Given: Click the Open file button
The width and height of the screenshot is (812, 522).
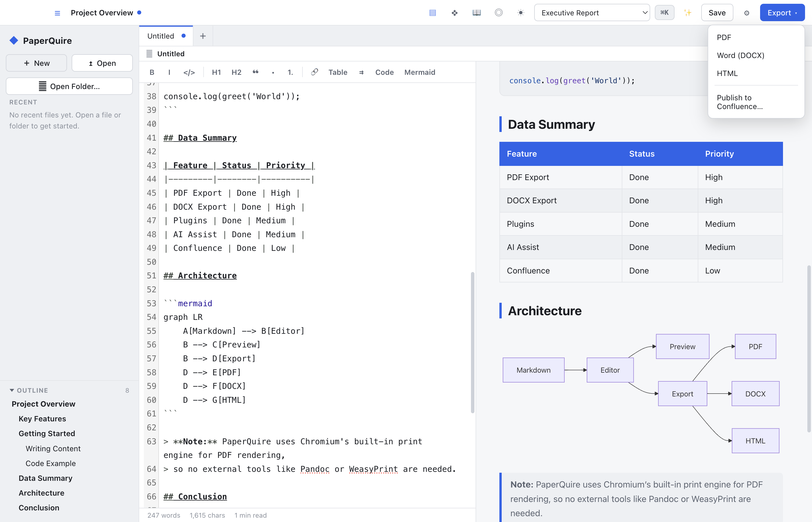Looking at the screenshot, I should click(x=102, y=63).
